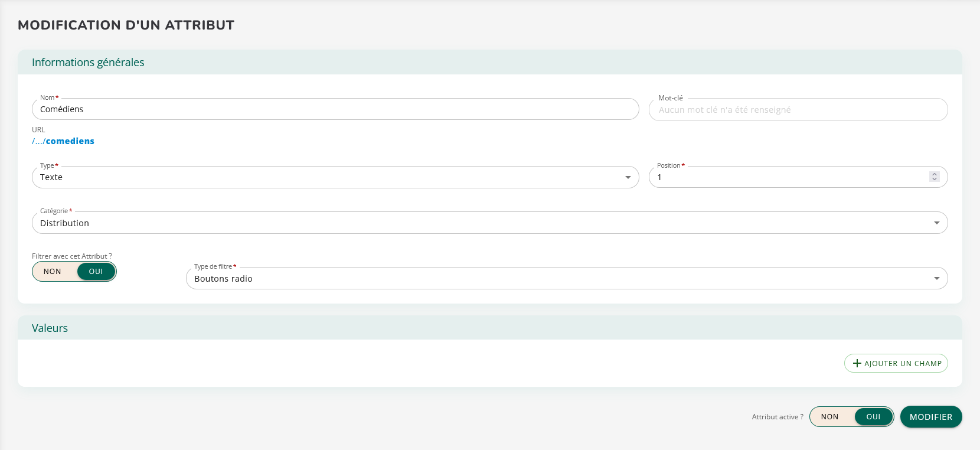Set 'Filtrer avec cet Attribut' to OUI
This screenshot has width=980, height=450.
pyautogui.click(x=96, y=272)
